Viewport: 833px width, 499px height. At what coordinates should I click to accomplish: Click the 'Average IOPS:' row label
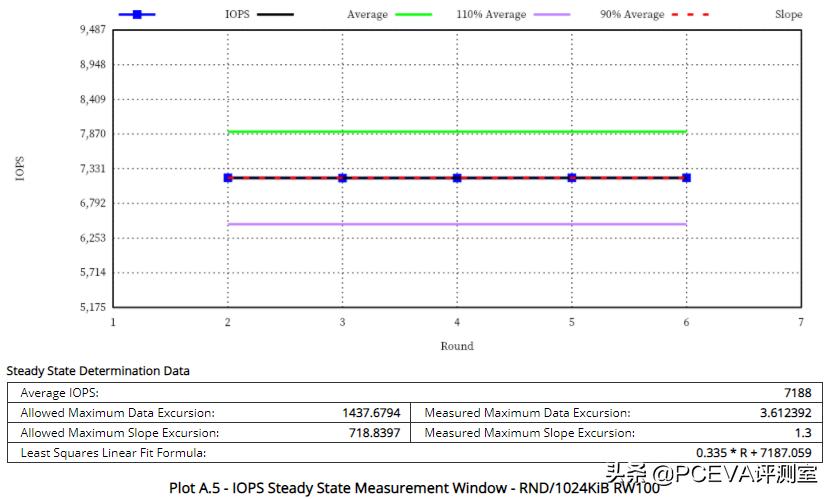(60, 393)
